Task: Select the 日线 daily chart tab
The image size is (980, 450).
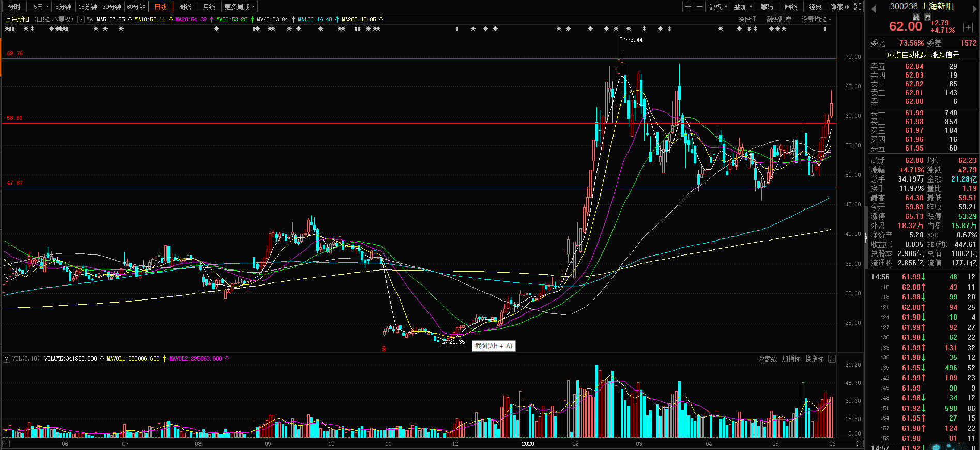Action: click(x=161, y=7)
